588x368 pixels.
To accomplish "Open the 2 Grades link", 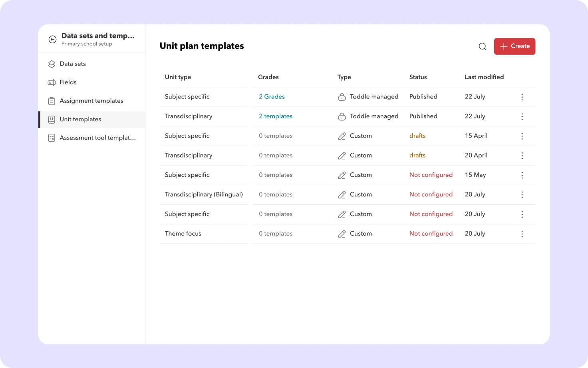I will [272, 97].
